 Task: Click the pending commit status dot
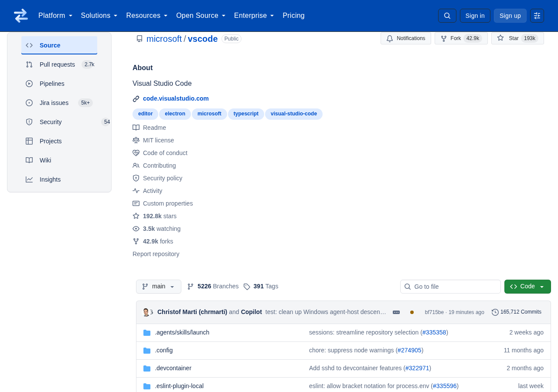412,312
